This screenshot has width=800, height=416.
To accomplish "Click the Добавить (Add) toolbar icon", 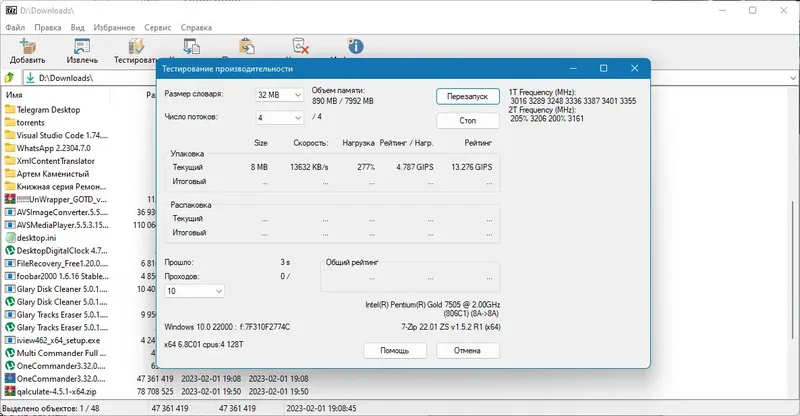I will [x=28, y=47].
